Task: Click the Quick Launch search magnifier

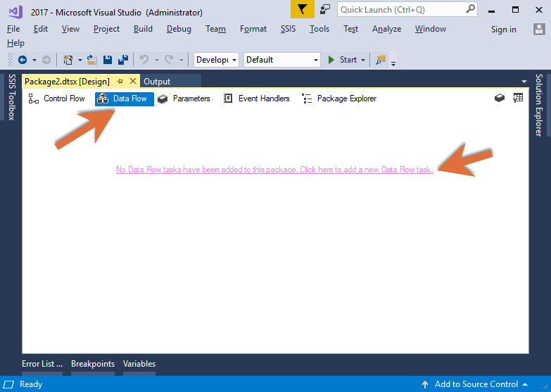Action: (470, 9)
